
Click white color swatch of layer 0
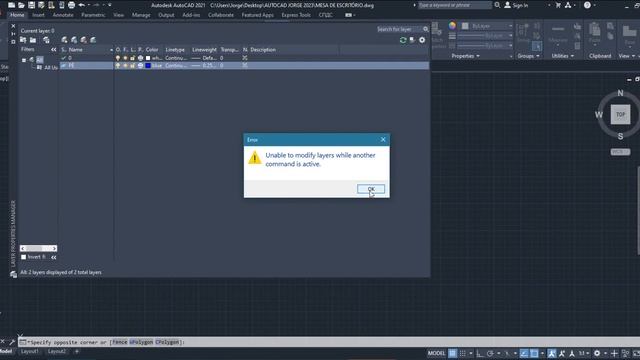pyautogui.click(x=148, y=58)
